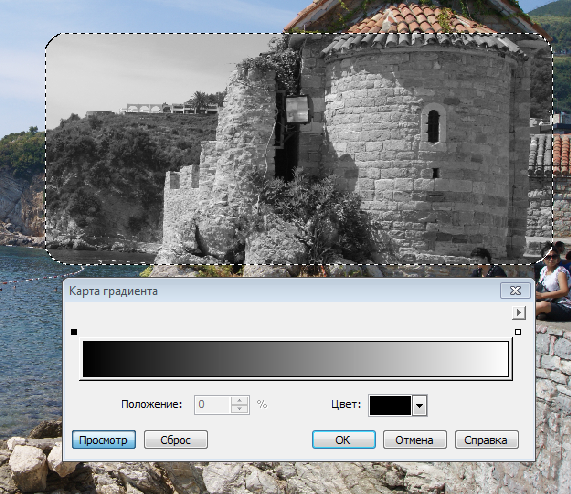Viewport: 571px width, 494px height.
Task: Open the Цвет color dropdown arrow
Action: [x=420, y=405]
